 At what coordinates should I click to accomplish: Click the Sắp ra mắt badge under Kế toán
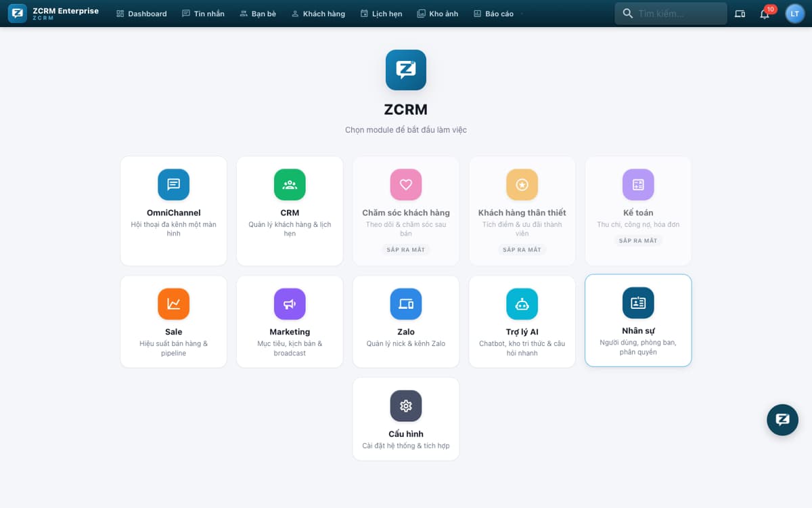click(638, 240)
